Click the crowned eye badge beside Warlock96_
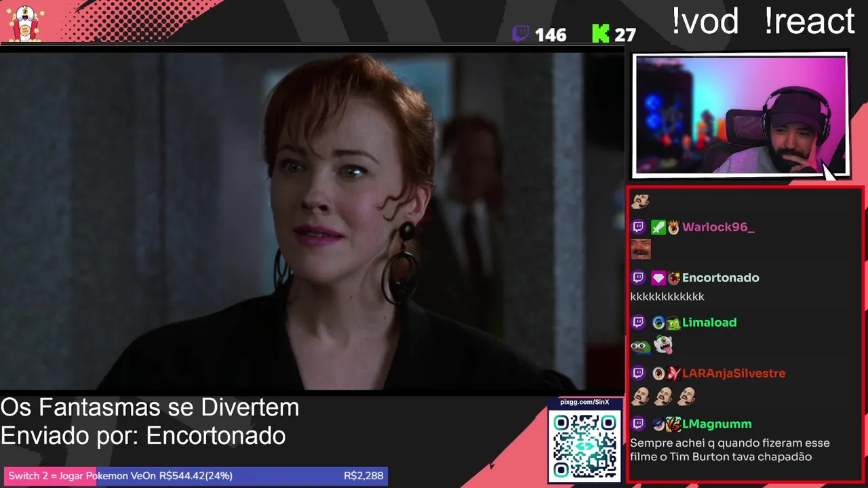868x488 pixels. [673, 227]
